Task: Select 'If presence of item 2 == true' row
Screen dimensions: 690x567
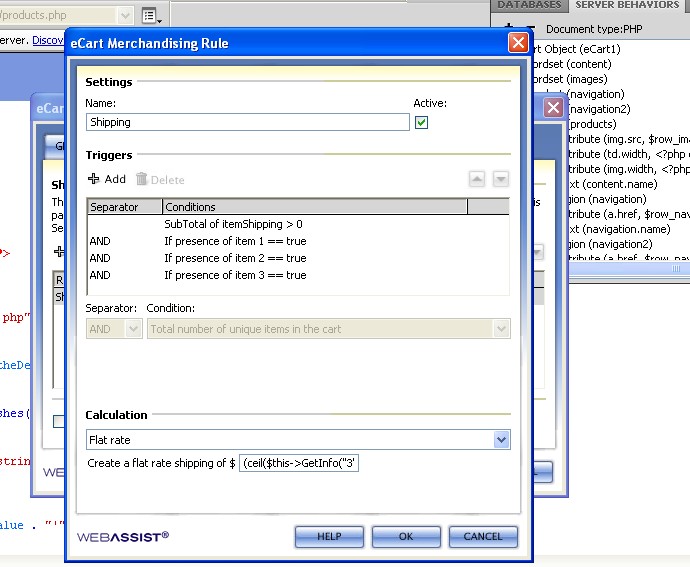Action: 298,258
